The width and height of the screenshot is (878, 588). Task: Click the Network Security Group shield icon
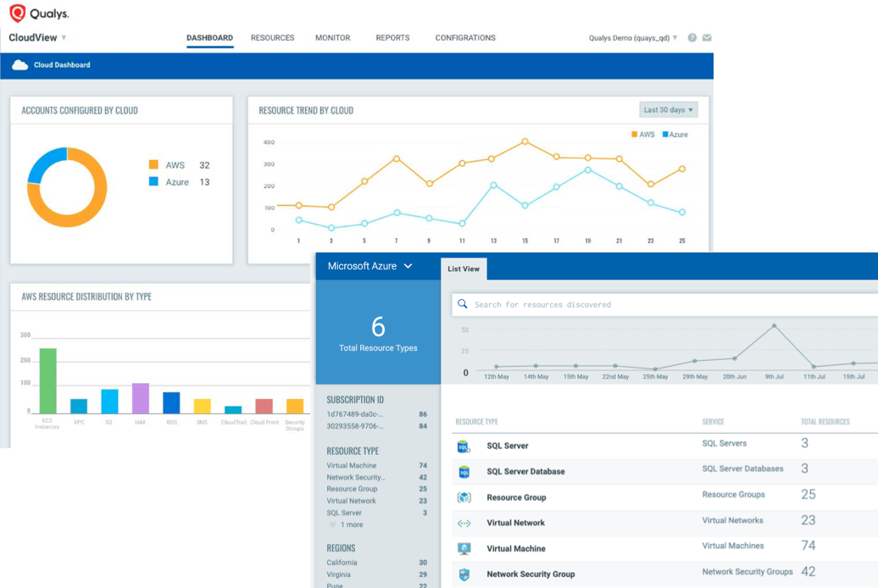click(464, 574)
